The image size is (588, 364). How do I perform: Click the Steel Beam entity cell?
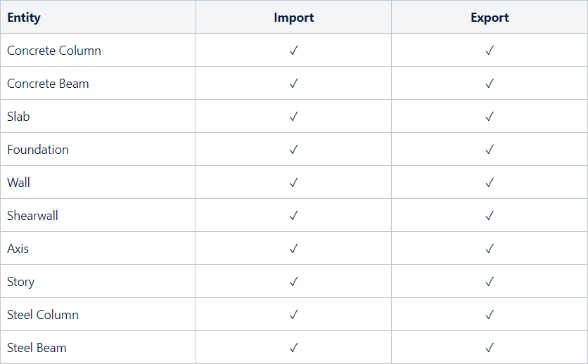pos(37,348)
